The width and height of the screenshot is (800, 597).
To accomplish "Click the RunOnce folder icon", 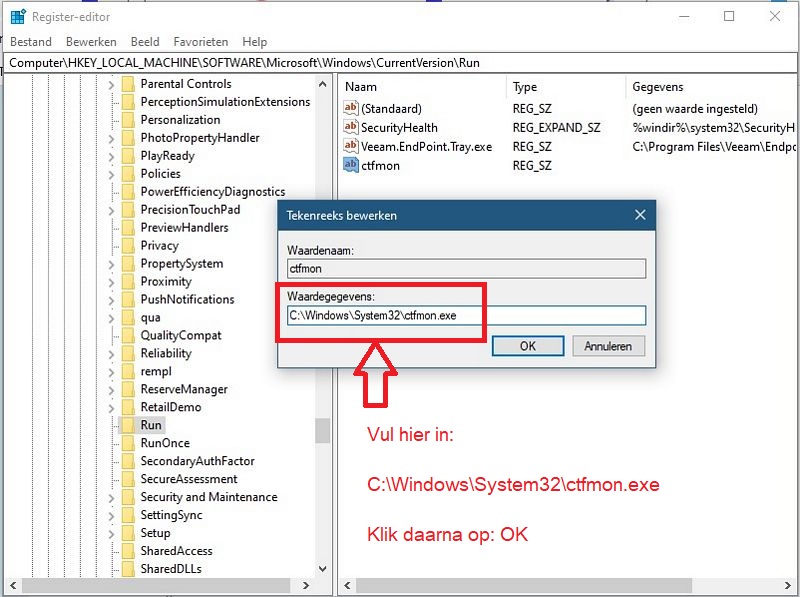I will coord(128,443).
